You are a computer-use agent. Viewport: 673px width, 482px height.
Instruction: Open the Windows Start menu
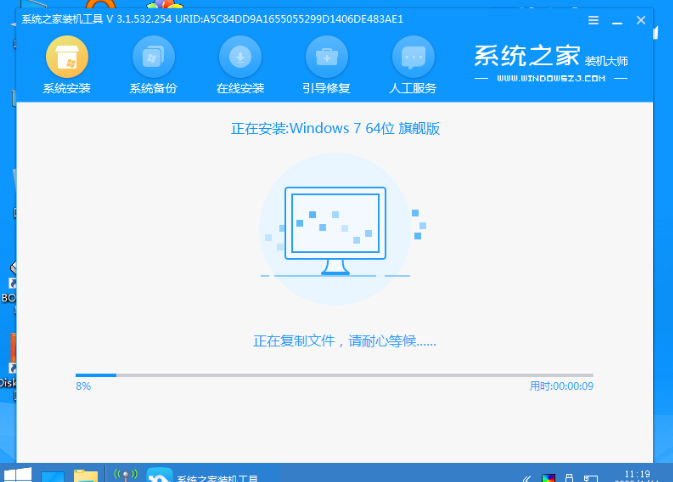pyautogui.click(x=16, y=473)
